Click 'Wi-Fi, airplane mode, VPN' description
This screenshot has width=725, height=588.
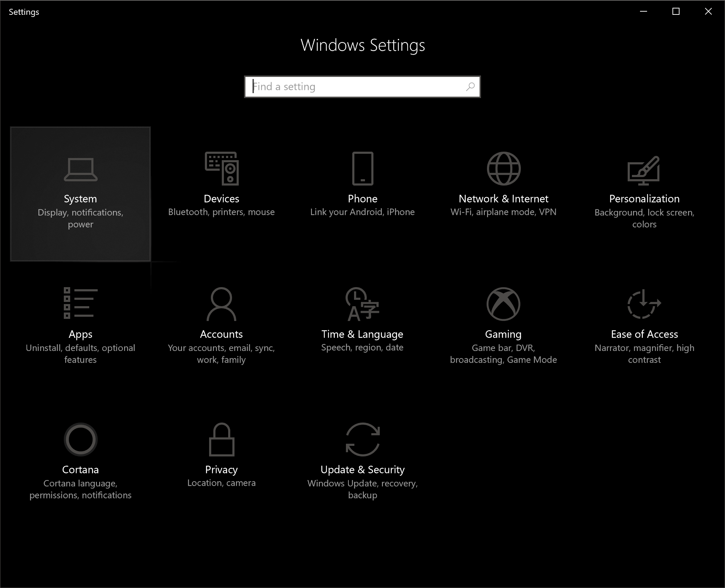click(x=504, y=212)
